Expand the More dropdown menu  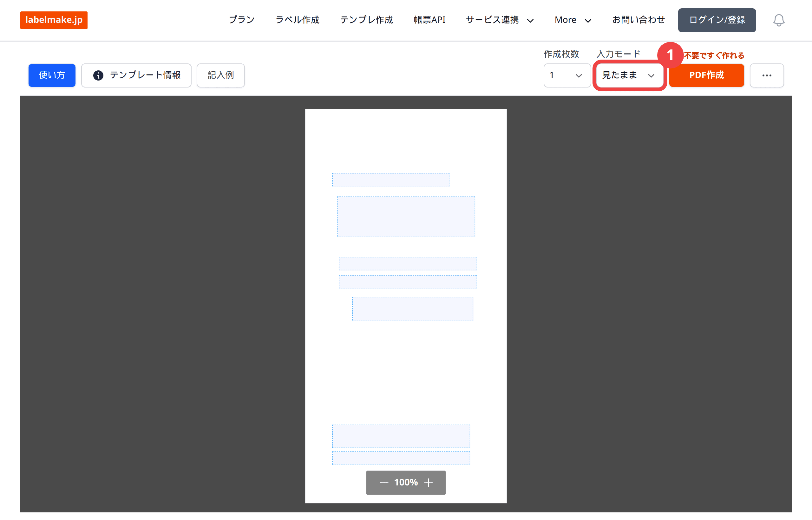[573, 20]
